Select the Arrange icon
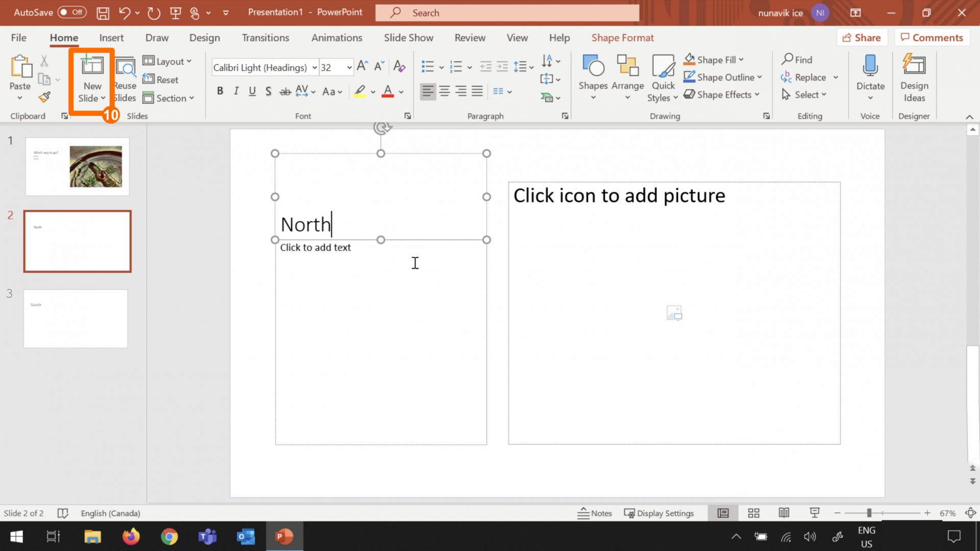The image size is (980, 551). click(x=628, y=71)
